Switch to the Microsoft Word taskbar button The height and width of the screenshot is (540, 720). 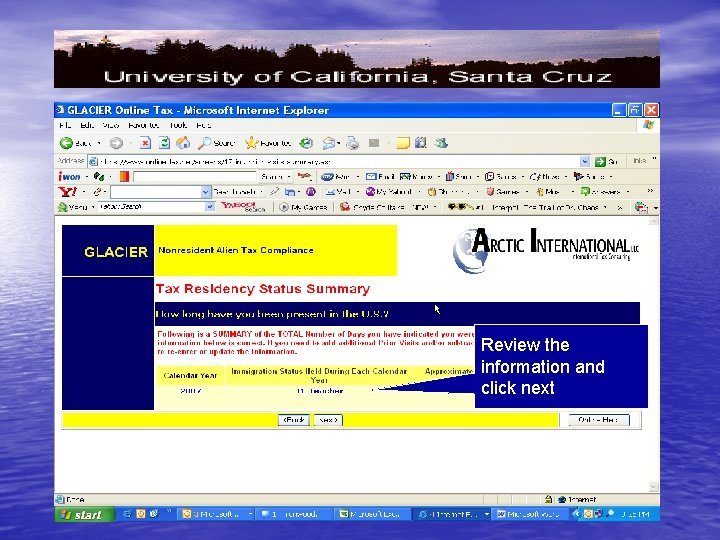tap(531, 514)
